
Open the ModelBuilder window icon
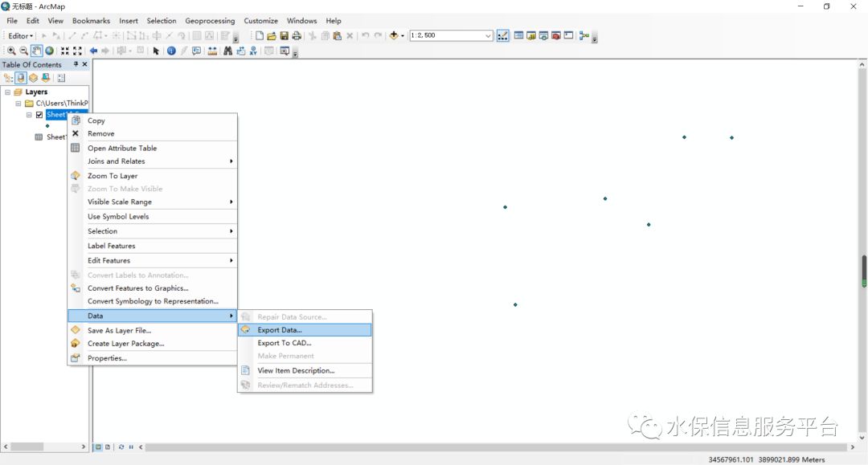coord(583,35)
